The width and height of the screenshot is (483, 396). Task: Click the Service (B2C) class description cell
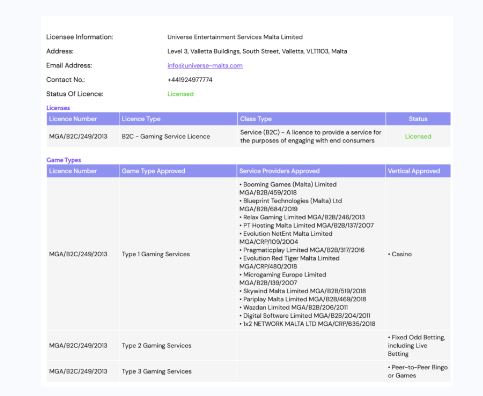click(x=311, y=137)
